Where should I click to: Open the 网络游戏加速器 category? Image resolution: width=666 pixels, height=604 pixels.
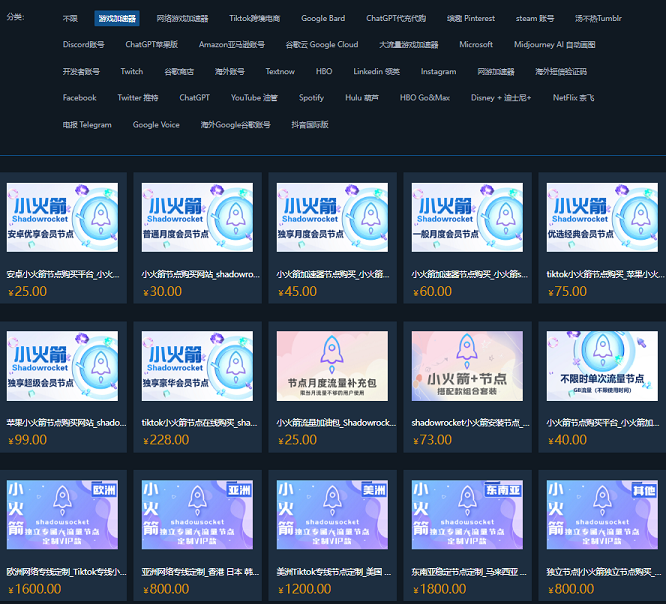(x=182, y=18)
